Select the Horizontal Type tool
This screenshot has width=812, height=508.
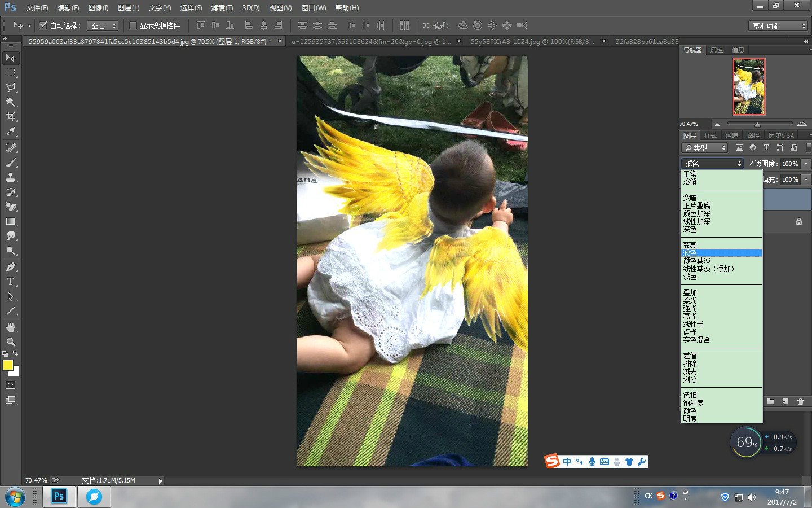pyautogui.click(x=10, y=282)
